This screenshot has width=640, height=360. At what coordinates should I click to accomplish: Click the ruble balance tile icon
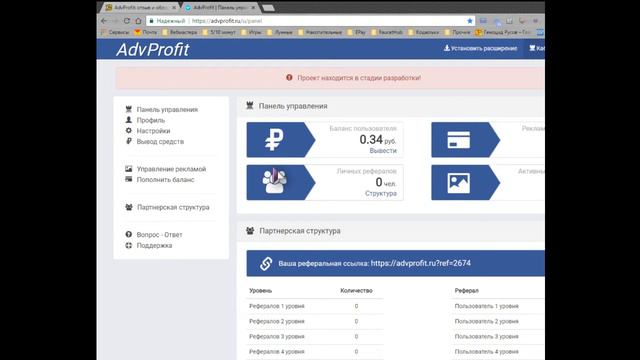tap(274, 140)
